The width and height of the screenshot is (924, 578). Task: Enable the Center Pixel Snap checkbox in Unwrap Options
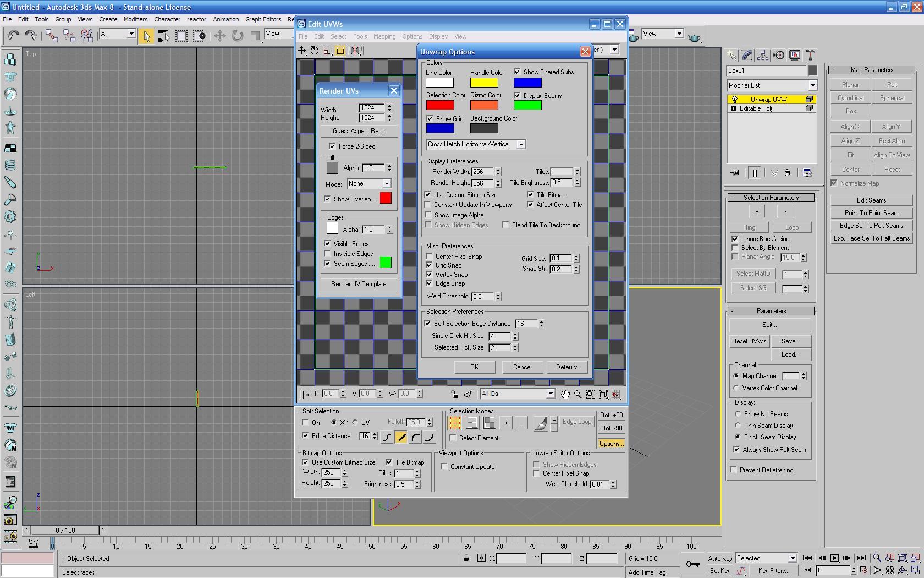click(430, 257)
